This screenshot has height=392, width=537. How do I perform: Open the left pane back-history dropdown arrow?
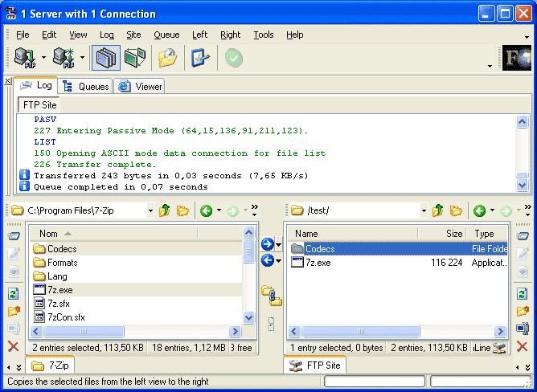pos(219,210)
